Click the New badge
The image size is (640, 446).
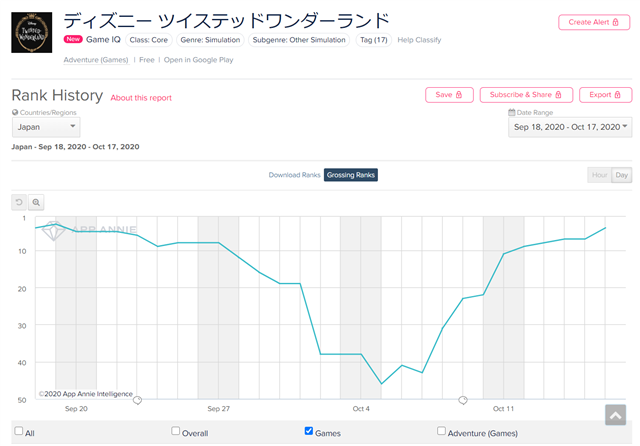tap(73, 39)
